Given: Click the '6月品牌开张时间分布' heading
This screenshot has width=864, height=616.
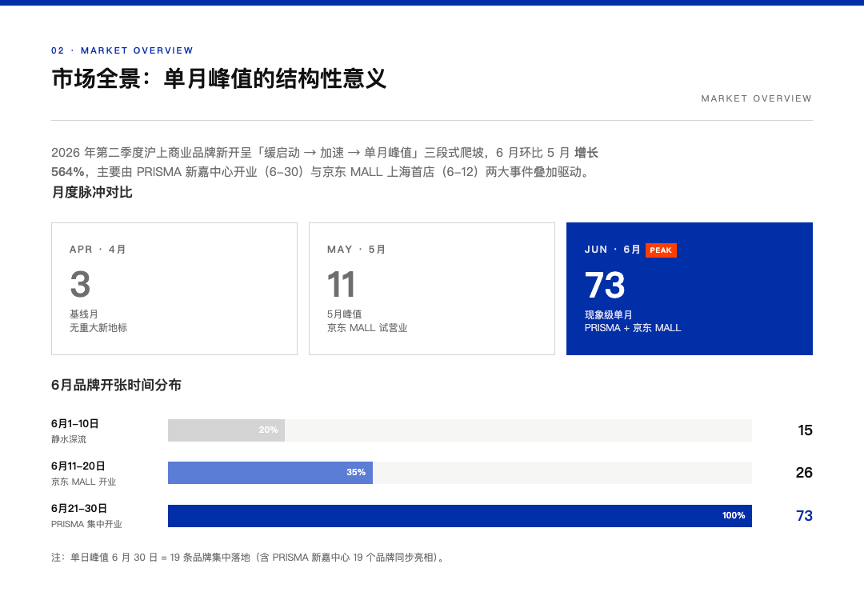Looking at the screenshot, I should (116, 385).
